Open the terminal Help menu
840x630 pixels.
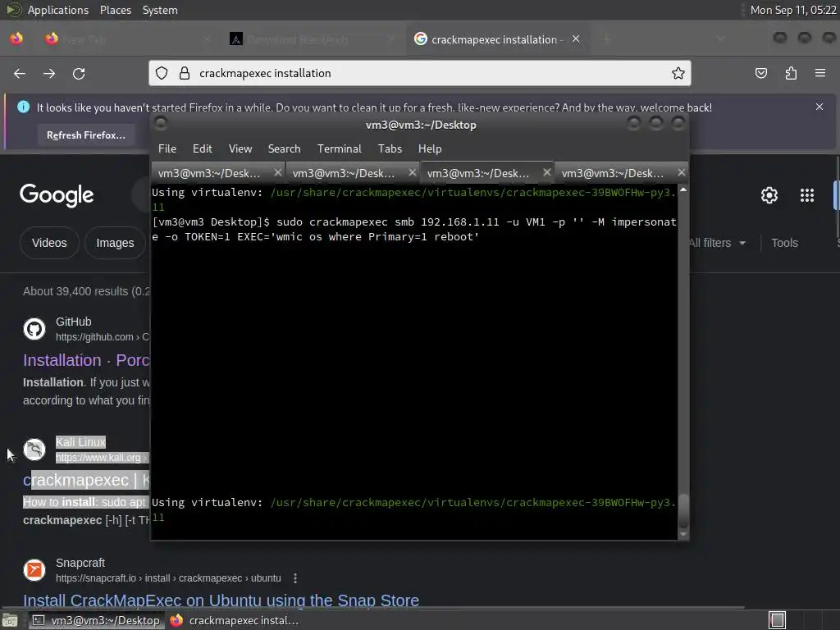click(x=430, y=149)
